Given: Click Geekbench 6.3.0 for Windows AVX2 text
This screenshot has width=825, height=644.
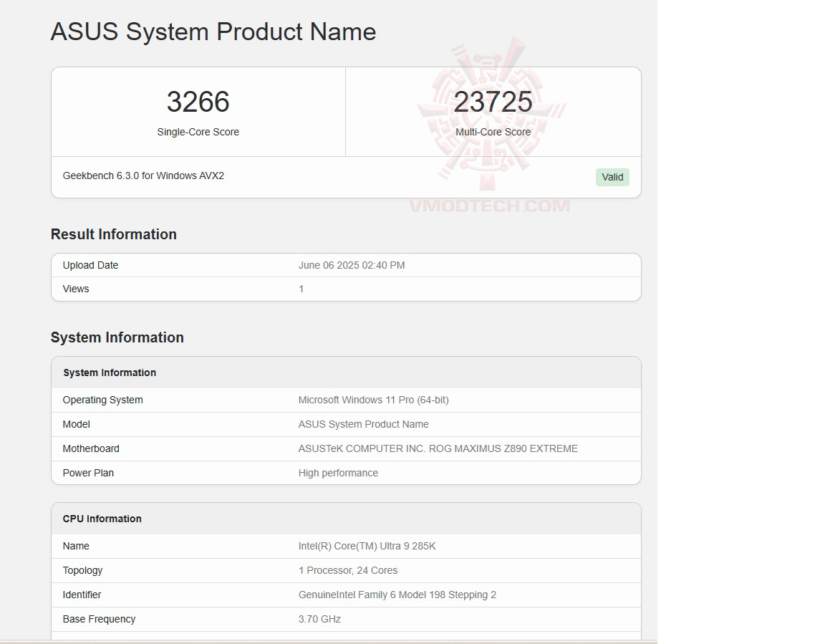Looking at the screenshot, I should [143, 176].
